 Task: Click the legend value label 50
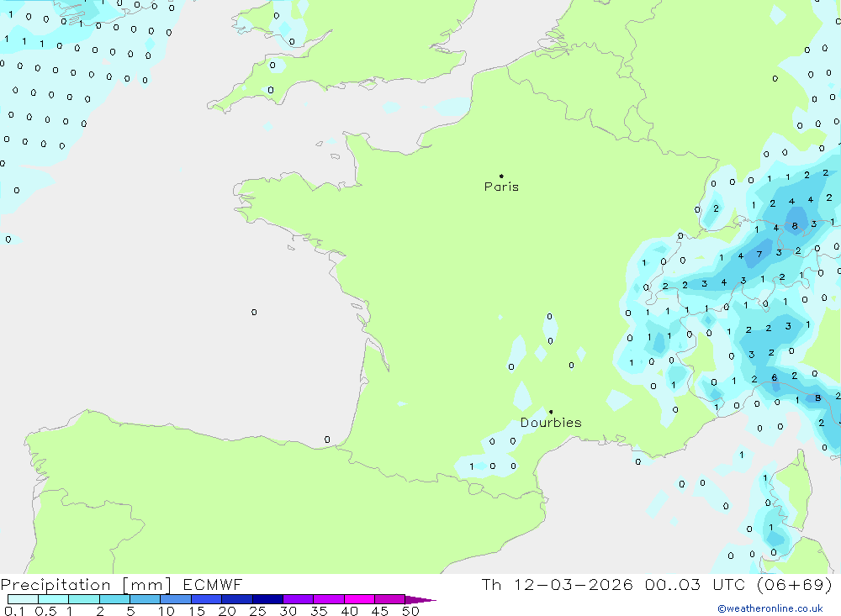click(410, 611)
